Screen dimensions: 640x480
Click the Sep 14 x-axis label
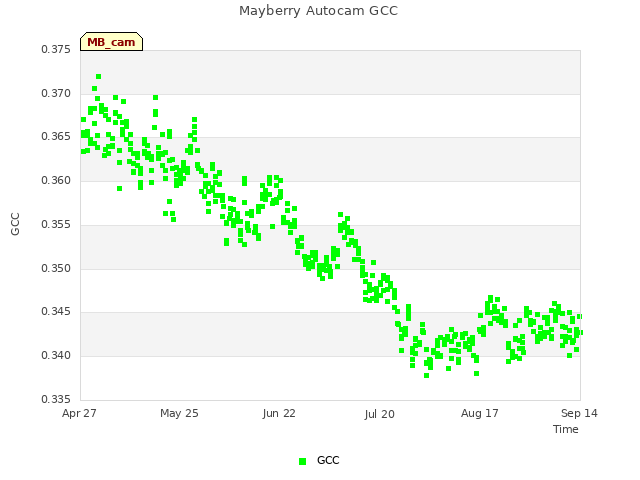579,413
